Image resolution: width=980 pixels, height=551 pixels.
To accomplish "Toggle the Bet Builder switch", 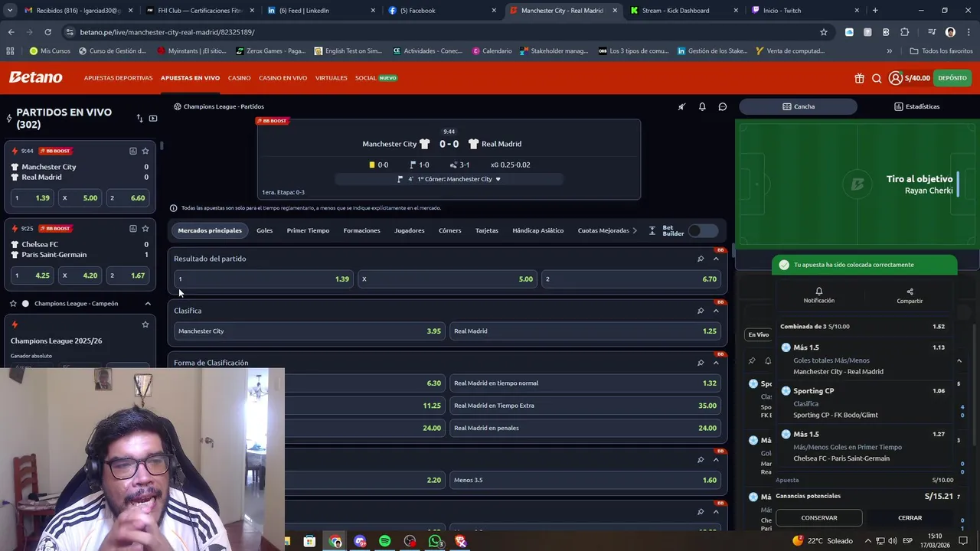I will tap(703, 230).
